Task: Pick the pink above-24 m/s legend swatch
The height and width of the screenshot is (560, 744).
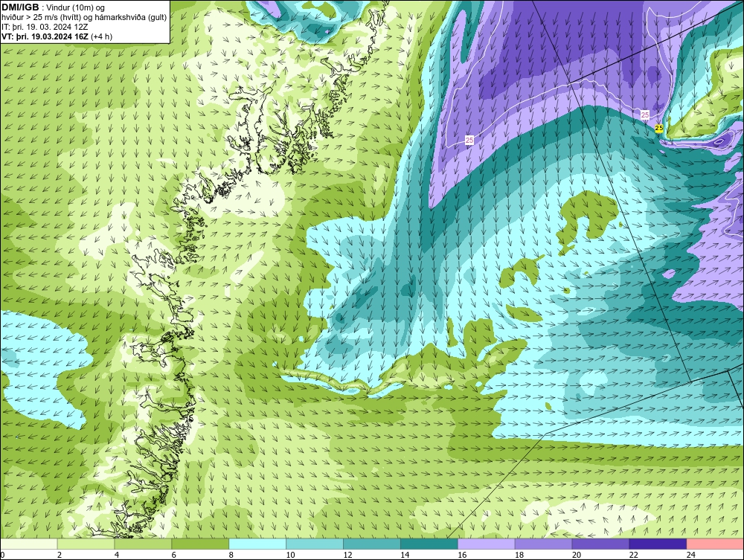Action: (715, 544)
